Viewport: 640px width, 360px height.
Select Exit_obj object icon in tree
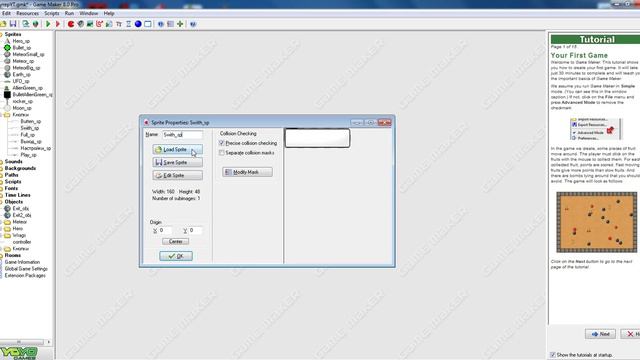7,209
